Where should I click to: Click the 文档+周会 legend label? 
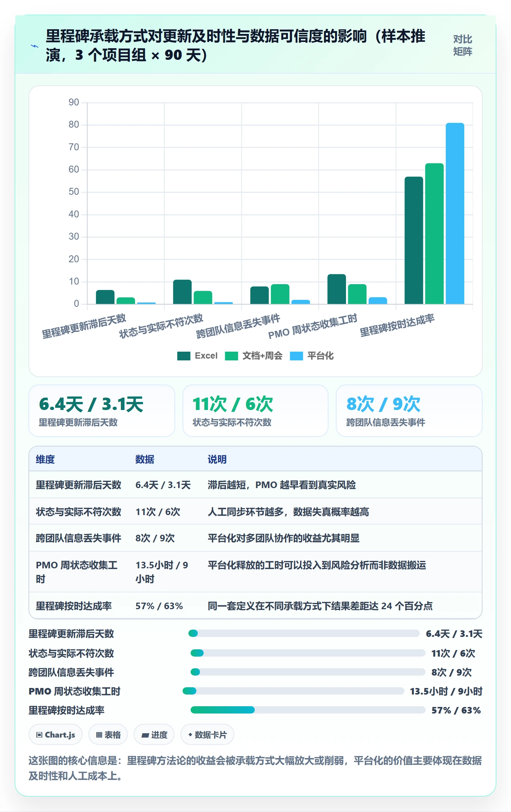coord(262,356)
